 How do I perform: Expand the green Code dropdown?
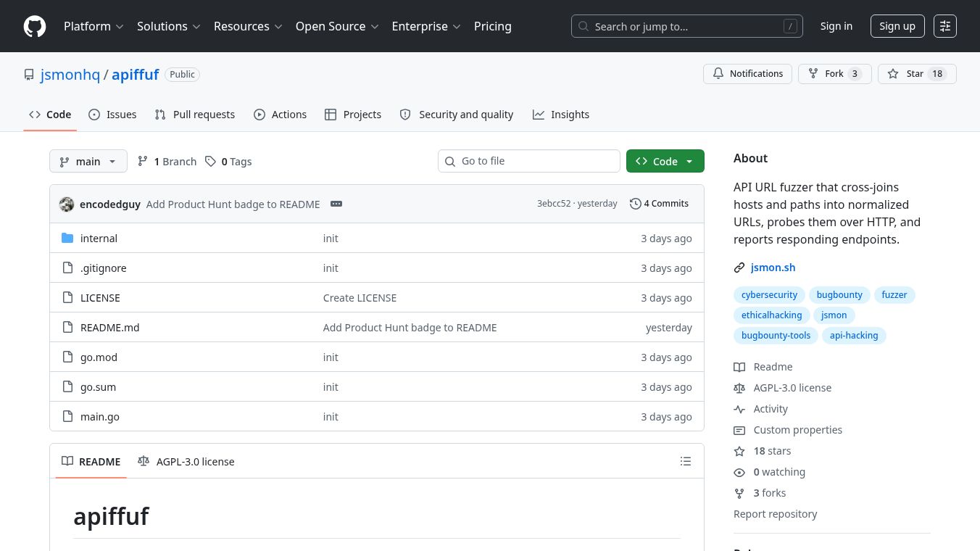pyautogui.click(x=665, y=161)
